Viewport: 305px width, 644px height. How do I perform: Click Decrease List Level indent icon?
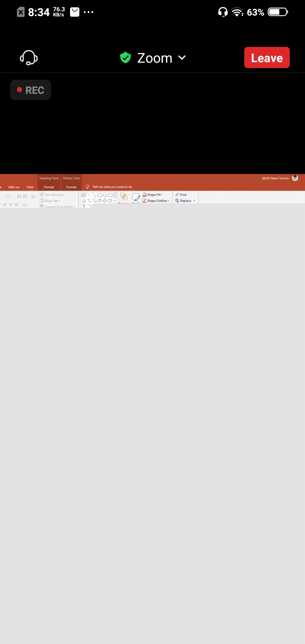[x=19, y=196]
